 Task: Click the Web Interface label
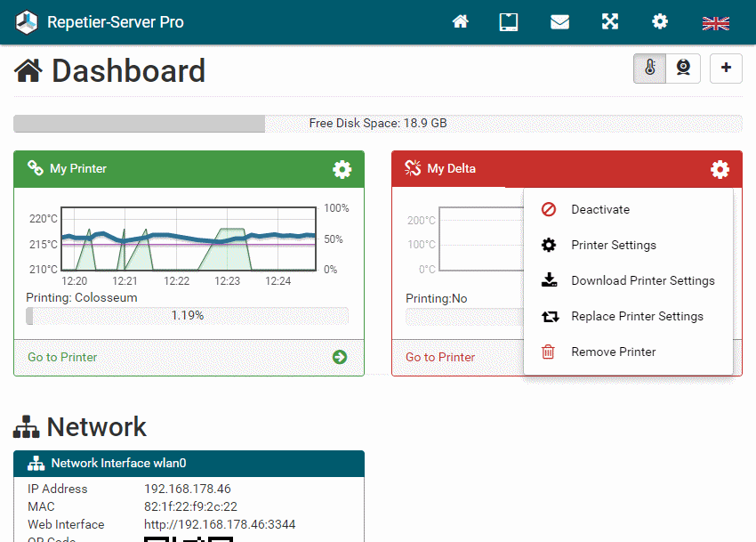[66, 524]
